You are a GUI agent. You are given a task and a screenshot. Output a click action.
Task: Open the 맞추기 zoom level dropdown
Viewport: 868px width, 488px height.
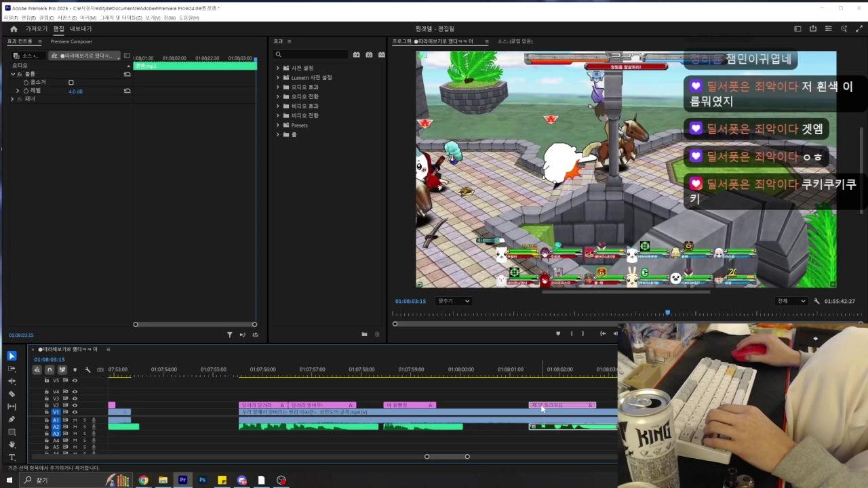(454, 301)
